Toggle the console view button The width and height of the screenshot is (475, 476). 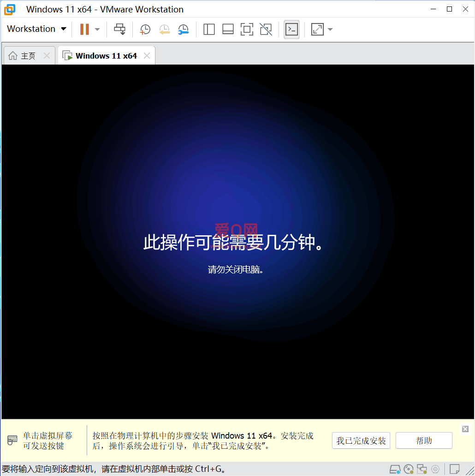[291, 30]
